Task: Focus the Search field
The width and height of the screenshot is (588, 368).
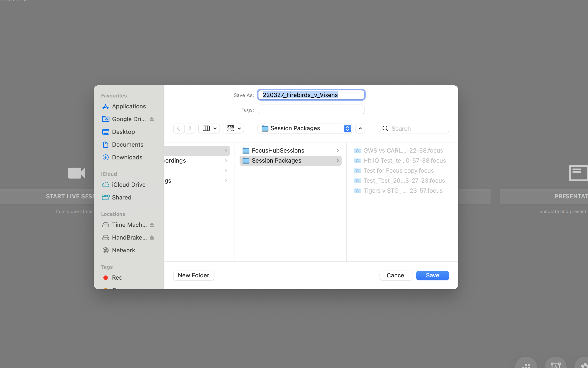Action: pos(414,128)
